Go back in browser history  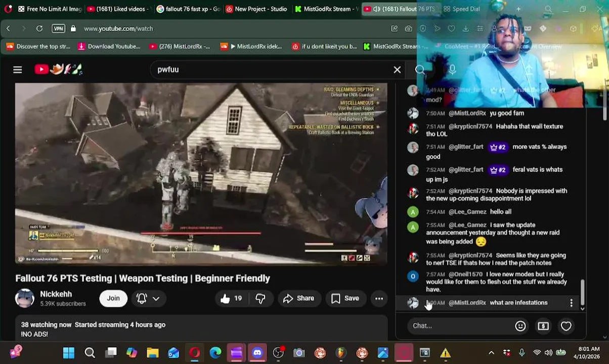coord(9,29)
